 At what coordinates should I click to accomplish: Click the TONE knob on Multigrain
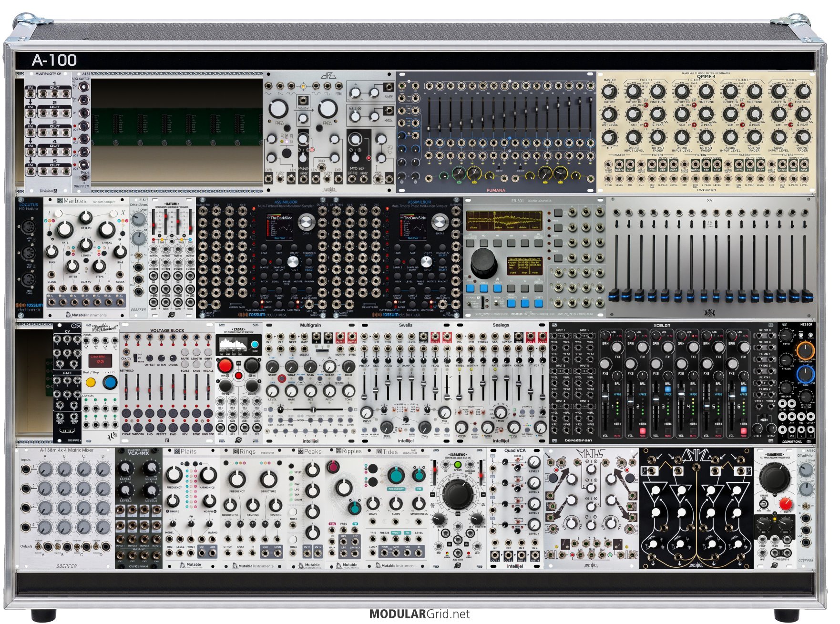[348, 390]
